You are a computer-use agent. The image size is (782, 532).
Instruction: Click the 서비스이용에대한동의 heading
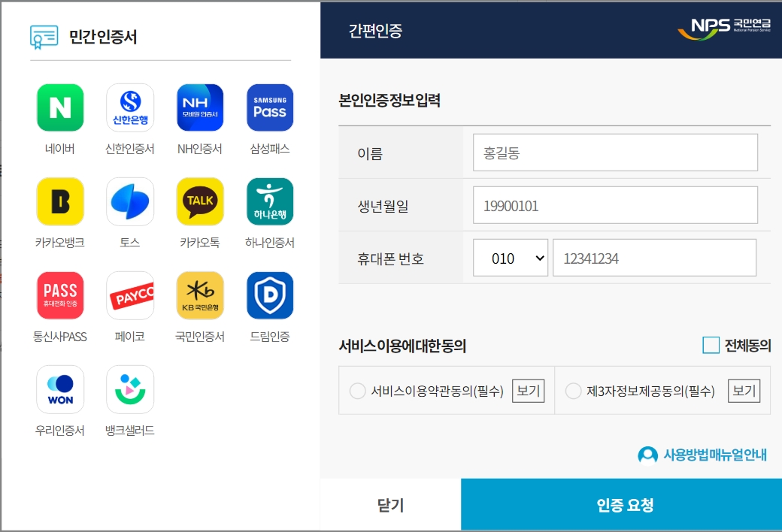[402, 346]
